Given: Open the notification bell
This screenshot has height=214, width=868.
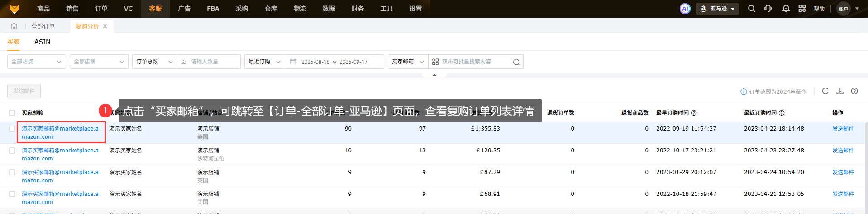Looking at the screenshot, I should (x=786, y=9).
